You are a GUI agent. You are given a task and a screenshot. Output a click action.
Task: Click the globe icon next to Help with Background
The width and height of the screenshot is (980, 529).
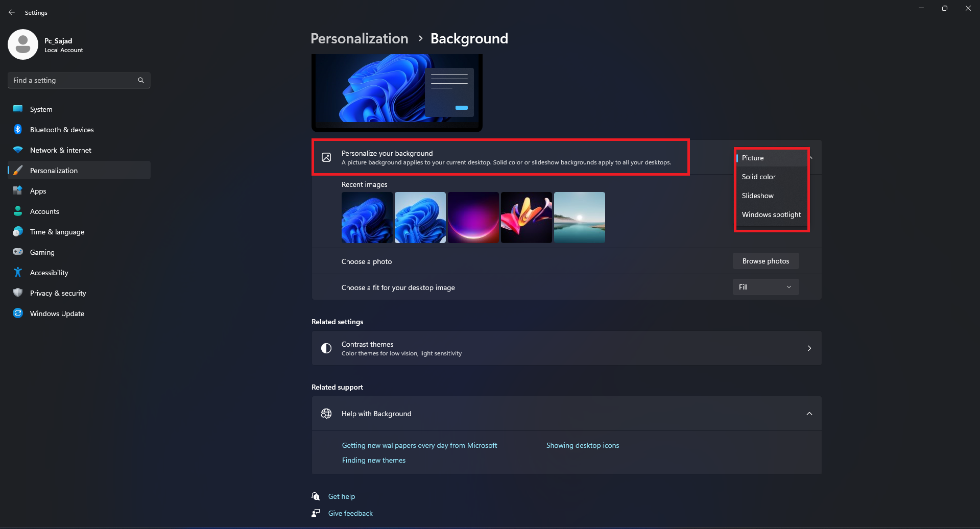(x=326, y=414)
